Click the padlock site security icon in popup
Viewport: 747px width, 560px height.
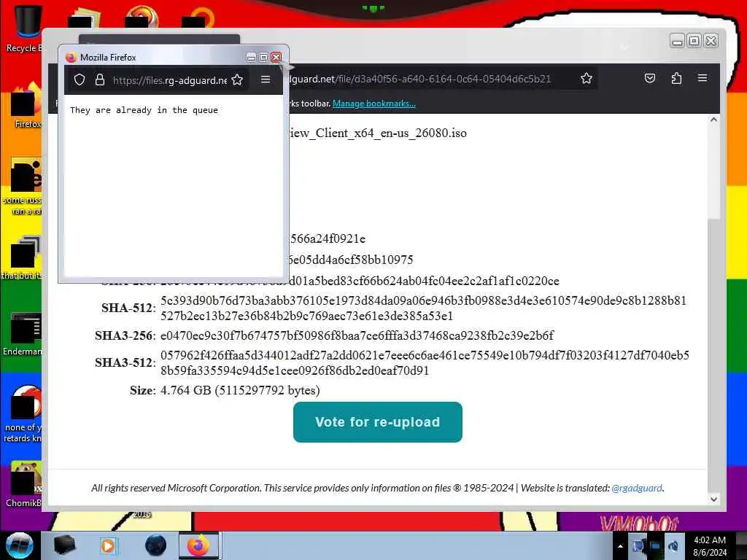pyautogui.click(x=99, y=79)
